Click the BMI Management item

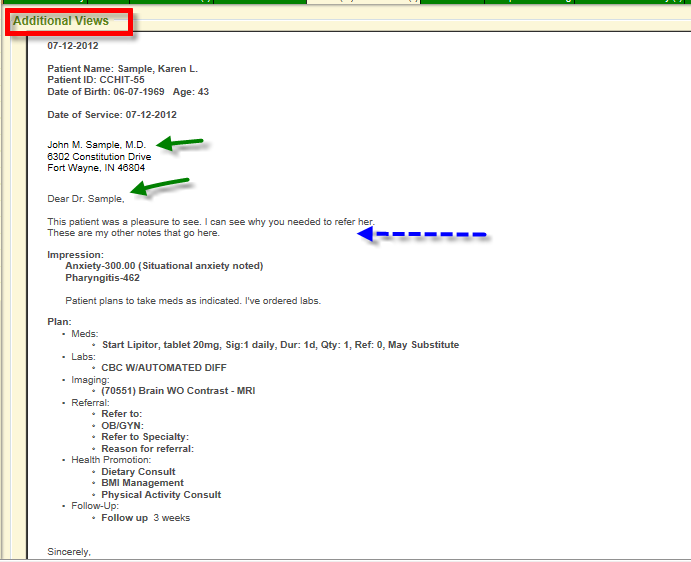click(143, 483)
